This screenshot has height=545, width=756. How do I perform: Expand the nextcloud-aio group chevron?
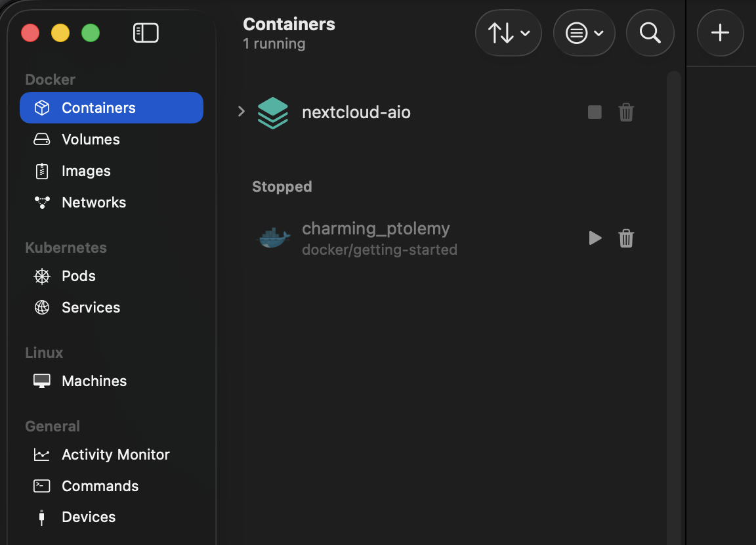241,112
